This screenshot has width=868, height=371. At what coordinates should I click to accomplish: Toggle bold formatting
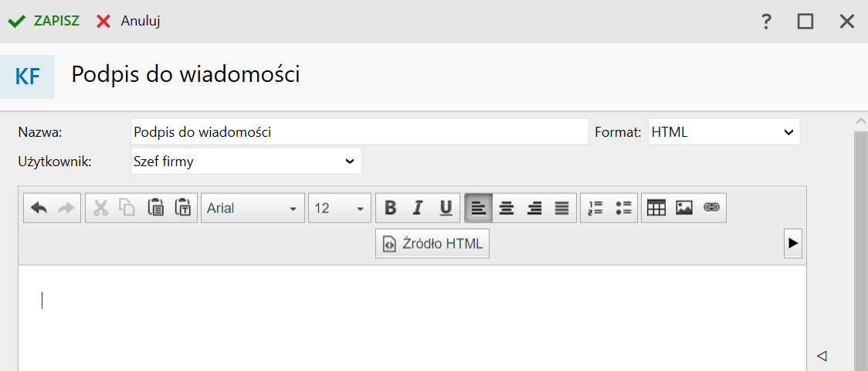tap(391, 208)
